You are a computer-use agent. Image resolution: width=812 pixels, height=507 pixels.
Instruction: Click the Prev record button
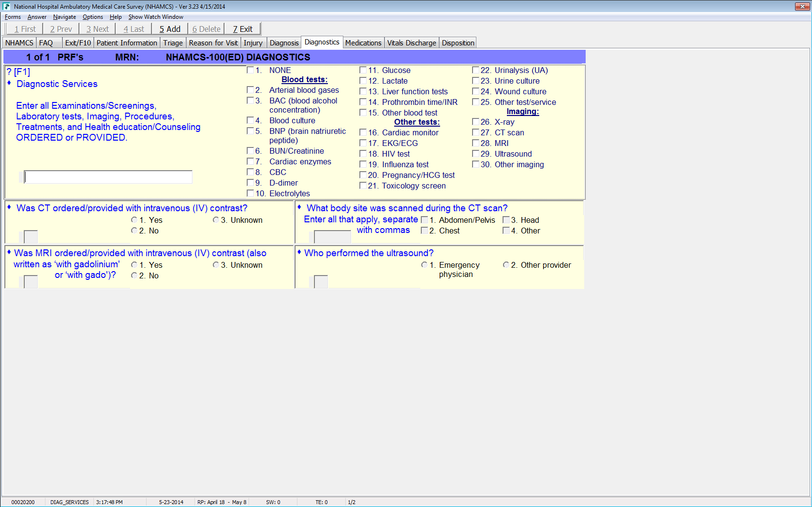(x=61, y=29)
